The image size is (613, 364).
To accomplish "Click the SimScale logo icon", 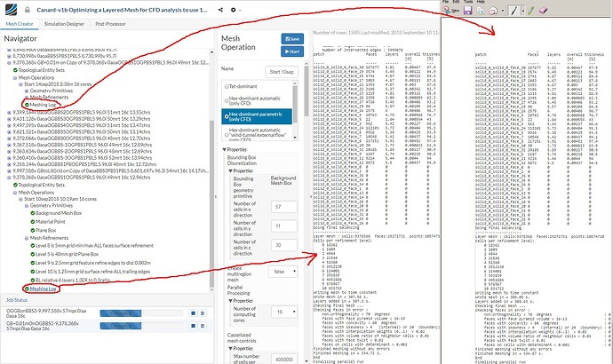I will (x=11, y=10).
